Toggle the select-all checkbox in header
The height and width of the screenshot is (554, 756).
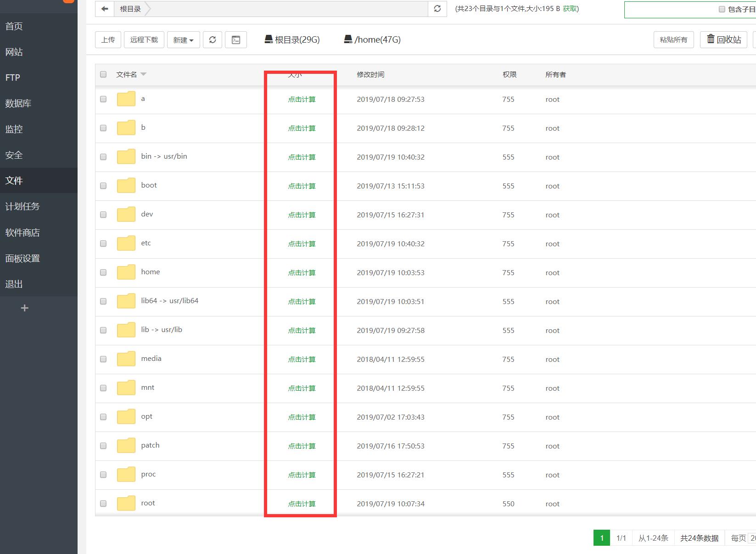[x=103, y=74]
